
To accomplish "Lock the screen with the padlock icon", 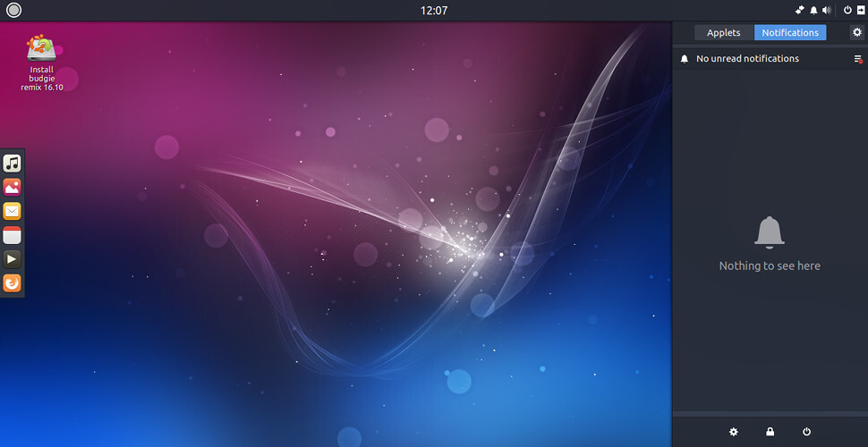I will tap(770, 432).
